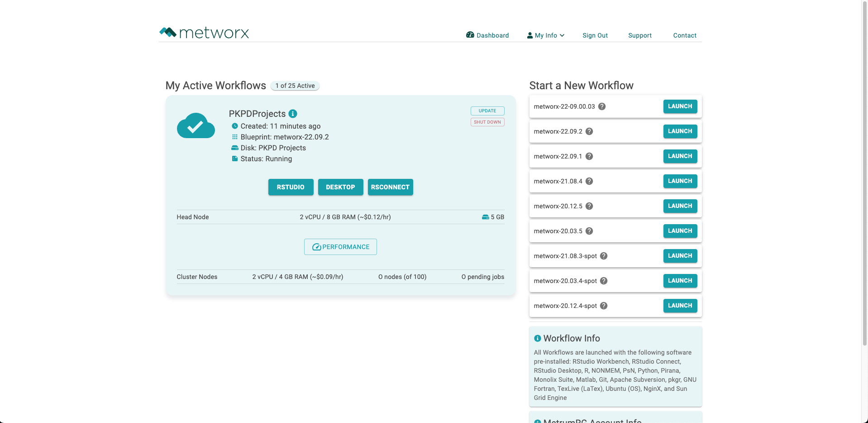Click help icon for metworx-20.03.4-spot

604,281
